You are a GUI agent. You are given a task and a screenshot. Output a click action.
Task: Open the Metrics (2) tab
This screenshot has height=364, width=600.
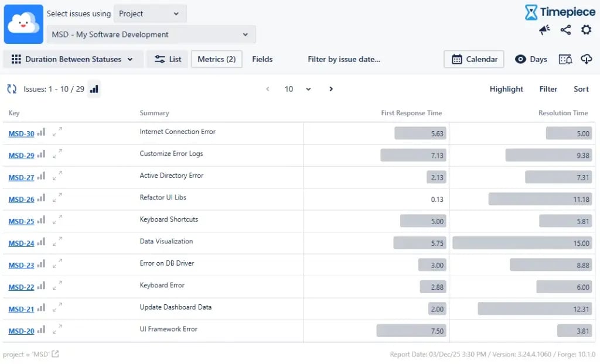point(216,59)
